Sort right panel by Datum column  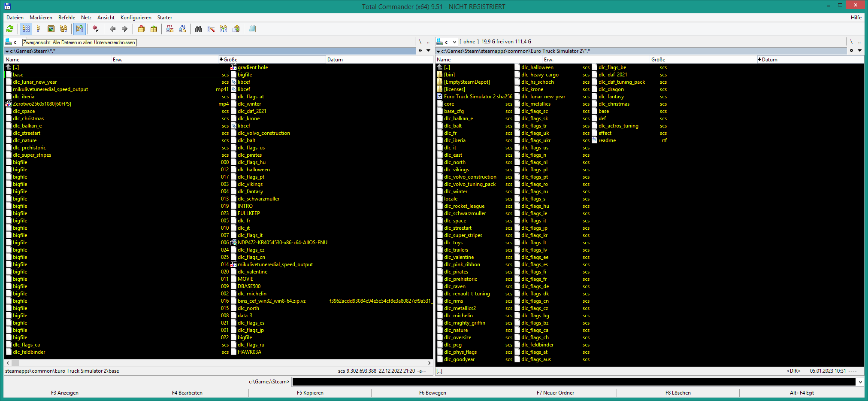point(811,60)
